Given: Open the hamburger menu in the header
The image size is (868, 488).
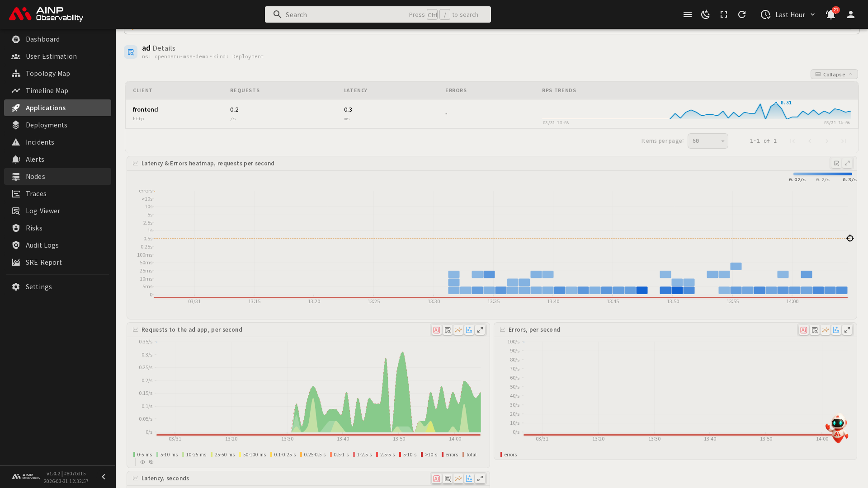Looking at the screenshot, I should click(688, 14).
